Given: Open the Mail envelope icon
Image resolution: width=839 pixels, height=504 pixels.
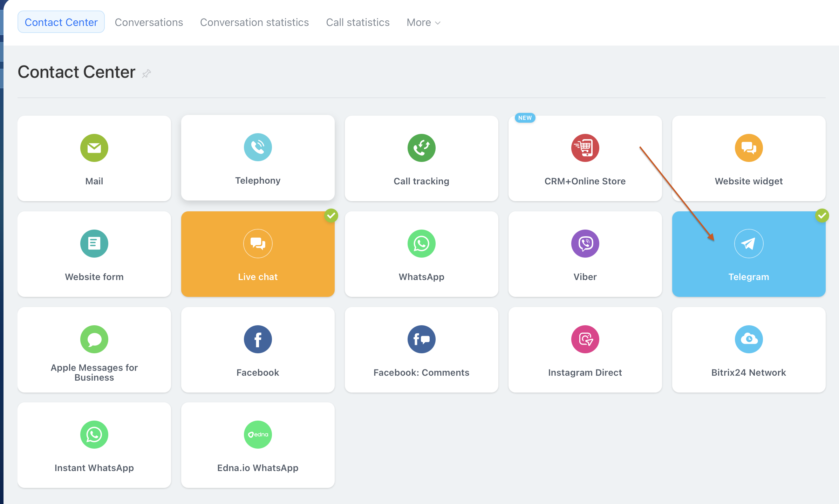Looking at the screenshot, I should [94, 148].
